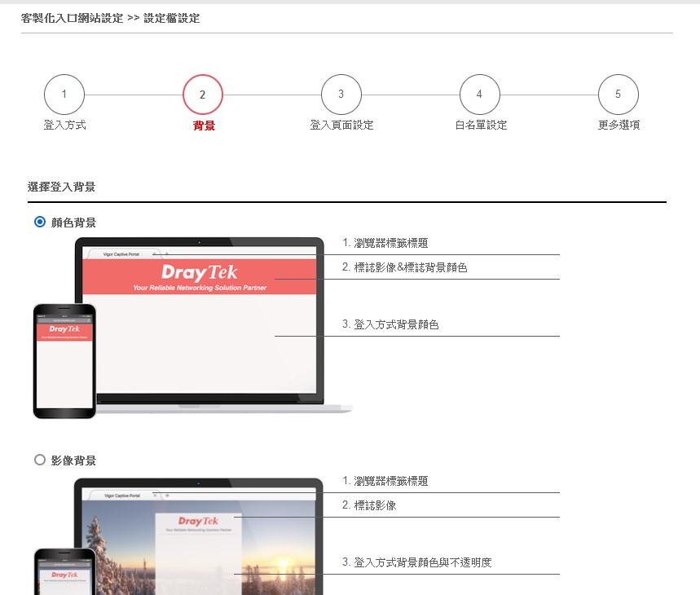Select the 顏色背景 radio button
This screenshot has height=595, width=700.
tap(40, 223)
